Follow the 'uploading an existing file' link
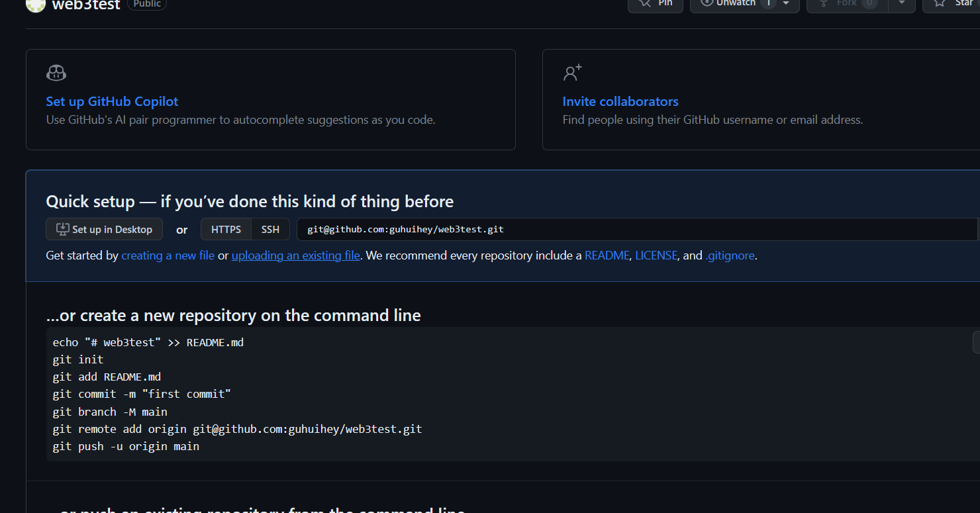Screen dimensions: 980x513 (296, 256)
